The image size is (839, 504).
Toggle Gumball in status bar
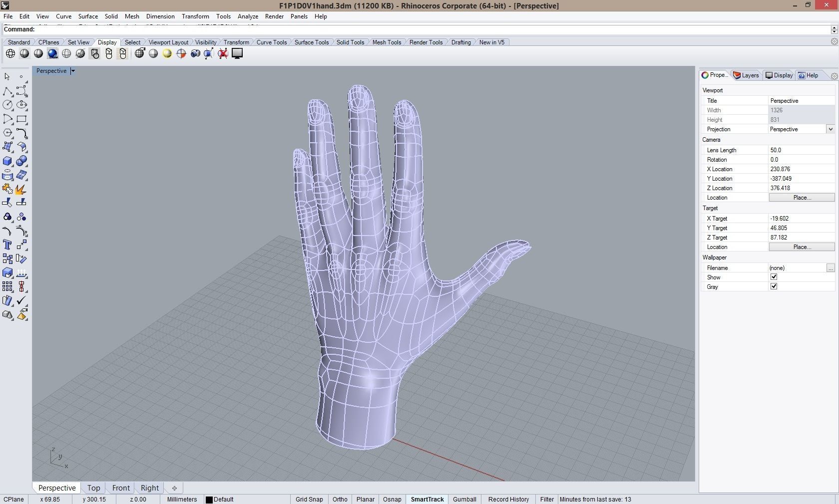(x=464, y=499)
